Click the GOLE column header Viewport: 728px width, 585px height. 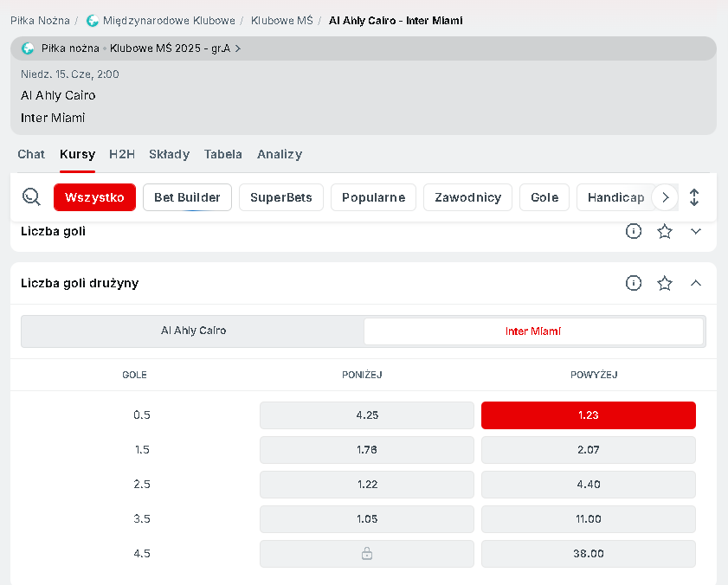point(135,375)
